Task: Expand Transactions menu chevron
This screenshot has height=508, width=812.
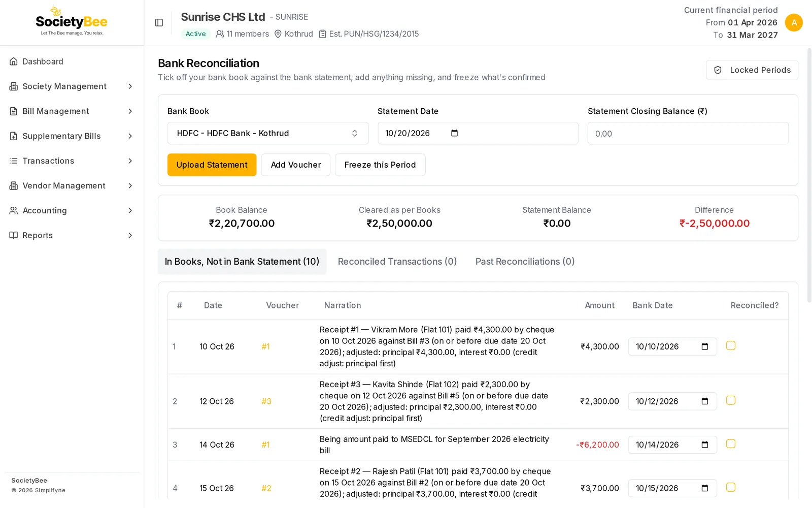Action: pos(130,161)
